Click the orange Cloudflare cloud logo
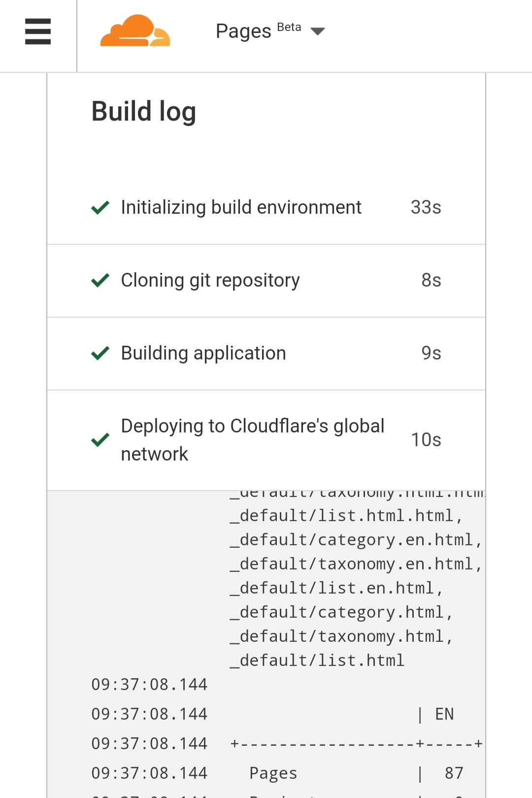 (x=135, y=31)
